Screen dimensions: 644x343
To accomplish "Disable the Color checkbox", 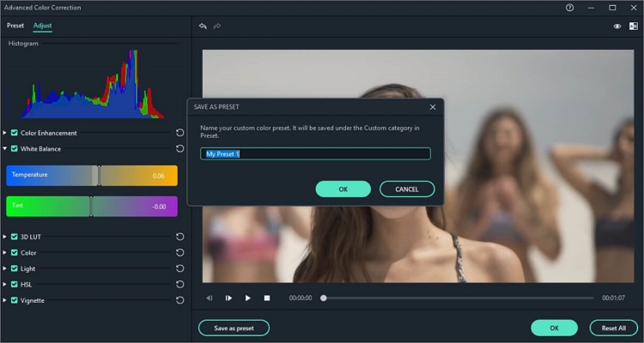I will click(15, 253).
